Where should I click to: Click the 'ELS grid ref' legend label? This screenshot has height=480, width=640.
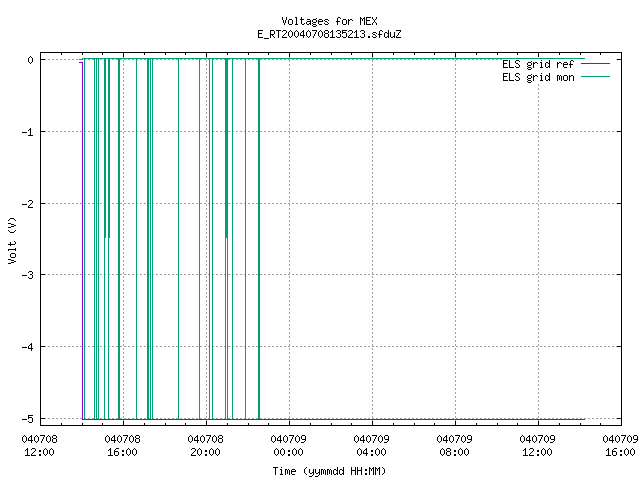[538, 64]
